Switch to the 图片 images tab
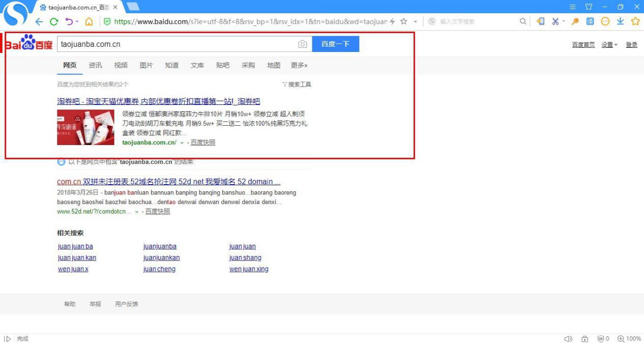644x343 pixels. [146, 65]
